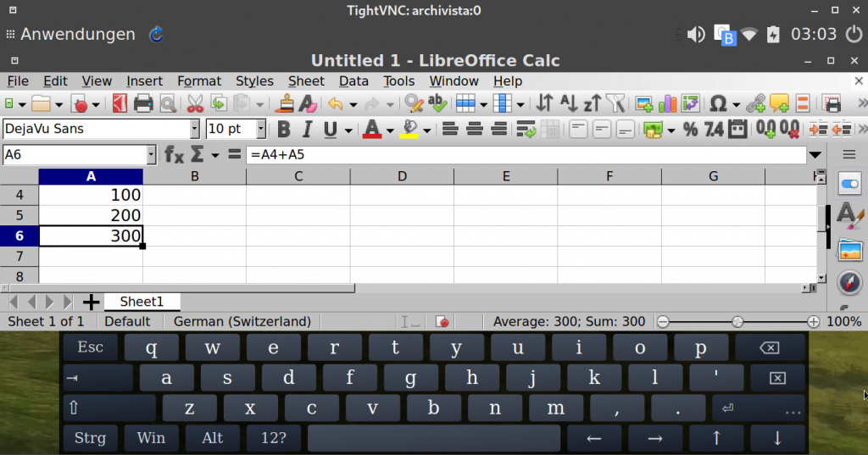Delete a decimal place

(789, 130)
